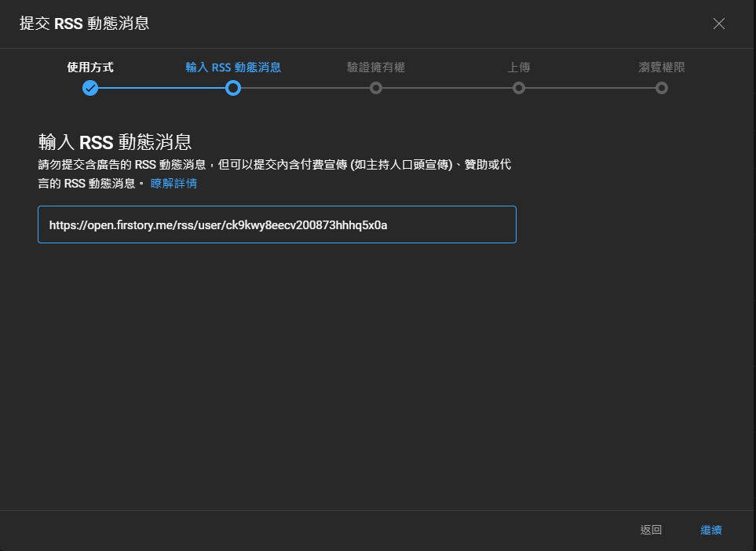Click the completed 使用方式 step checkmark
756x551 pixels.
coord(90,88)
